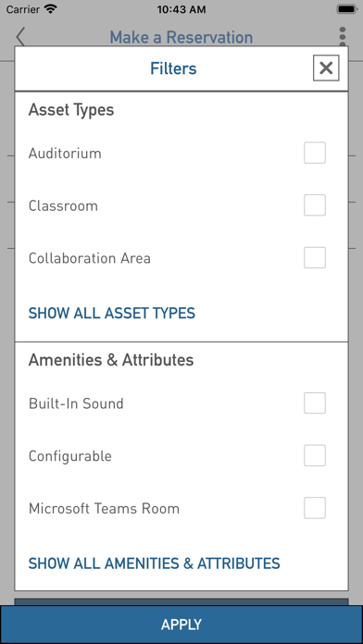Screen dimensions: 363x644
Task: Tap the Microsoft Teams Room label
Action: (x=104, y=509)
